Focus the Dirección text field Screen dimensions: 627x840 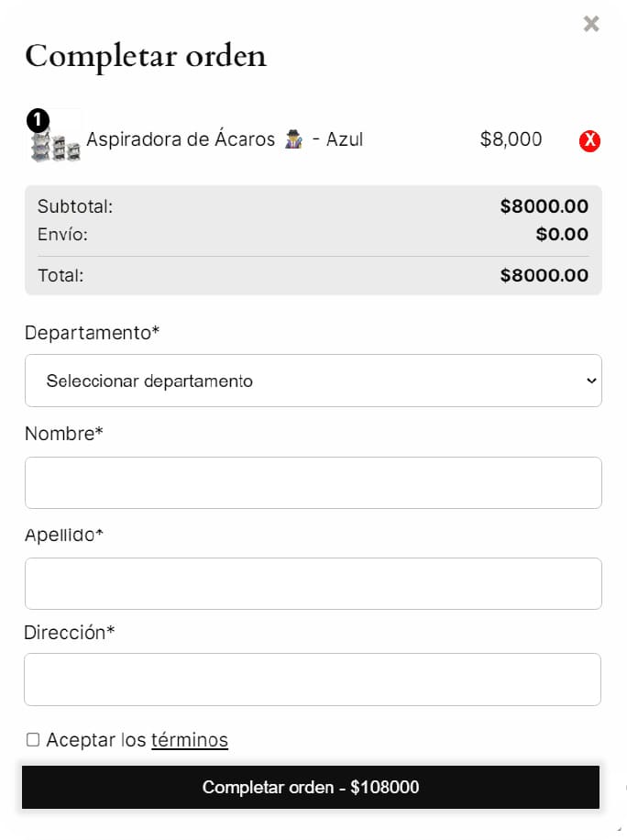pyautogui.click(x=313, y=680)
